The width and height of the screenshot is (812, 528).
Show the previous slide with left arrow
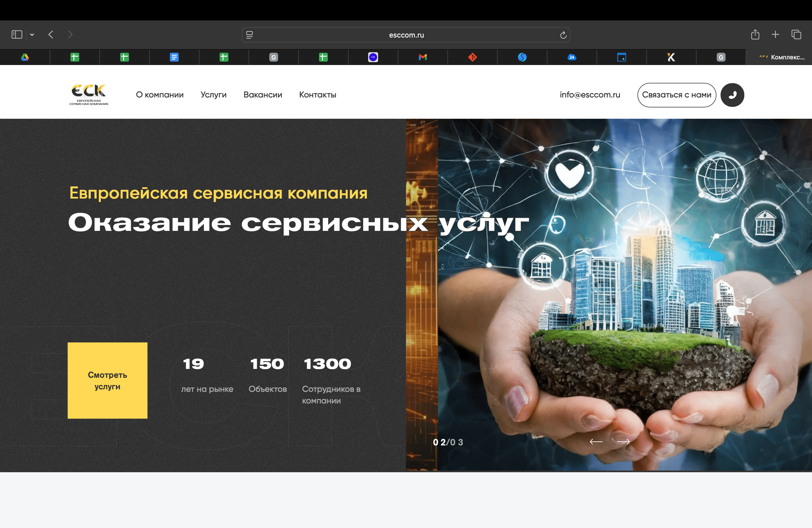pyautogui.click(x=596, y=442)
